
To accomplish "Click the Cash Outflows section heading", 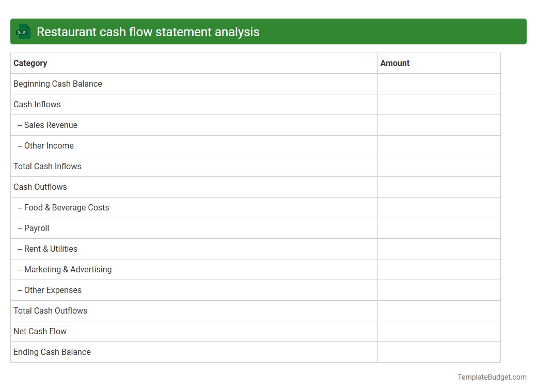I will [40, 187].
